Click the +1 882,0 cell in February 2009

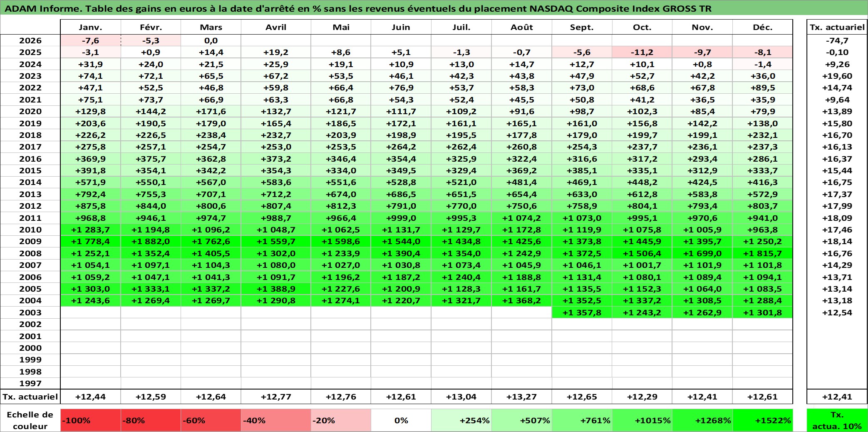click(x=151, y=241)
